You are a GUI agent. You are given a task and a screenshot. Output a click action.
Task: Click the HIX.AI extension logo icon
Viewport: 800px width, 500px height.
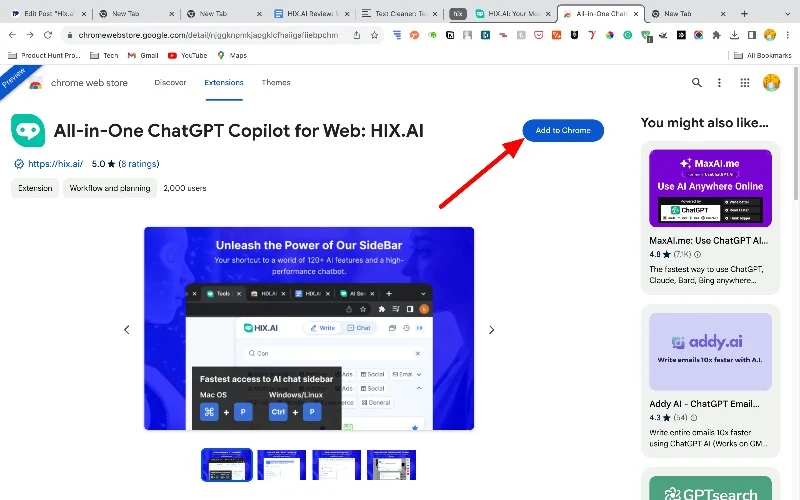point(28,130)
